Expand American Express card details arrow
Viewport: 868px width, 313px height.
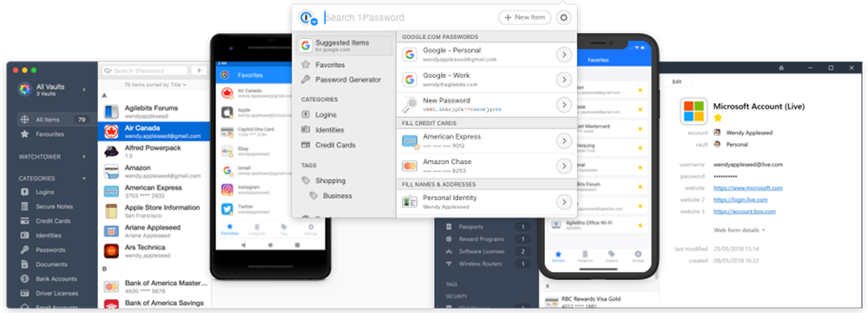tap(563, 141)
